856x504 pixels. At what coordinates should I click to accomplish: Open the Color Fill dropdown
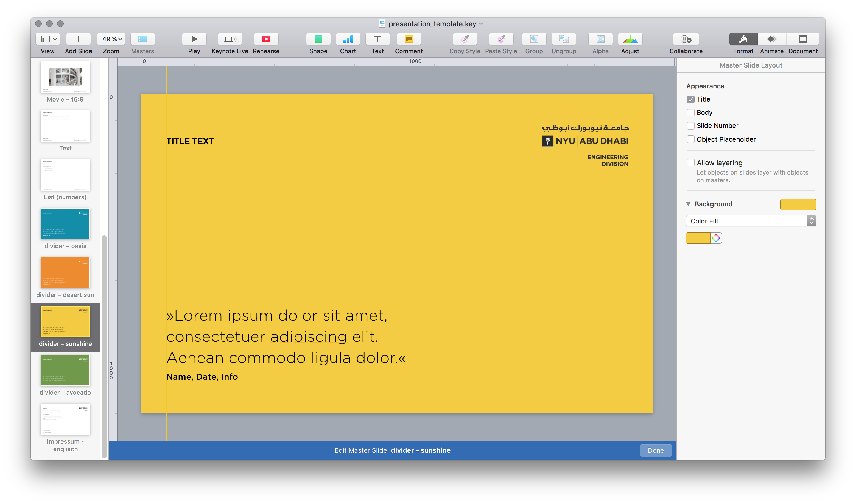click(x=751, y=221)
